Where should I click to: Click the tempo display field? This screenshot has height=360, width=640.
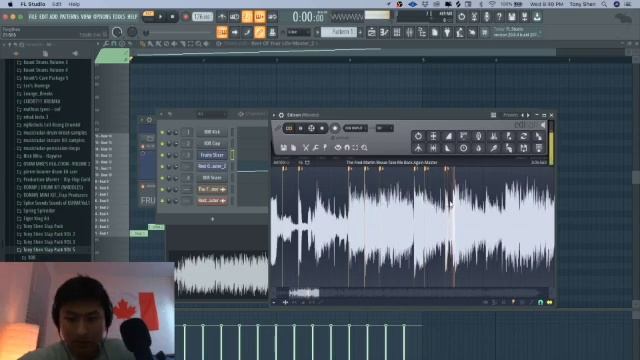(x=202, y=17)
